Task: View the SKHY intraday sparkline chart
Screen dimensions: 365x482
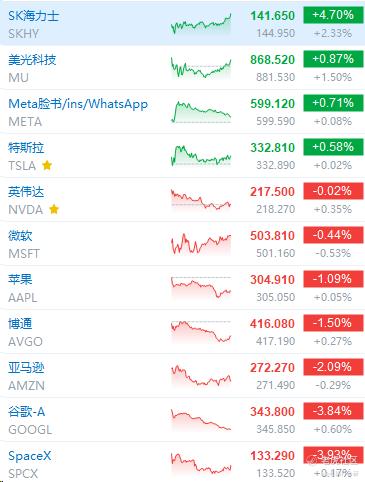Action: click(201, 24)
